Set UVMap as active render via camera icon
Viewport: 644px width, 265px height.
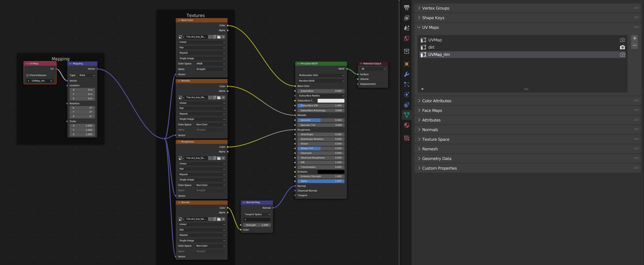click(x=622, y=40)
